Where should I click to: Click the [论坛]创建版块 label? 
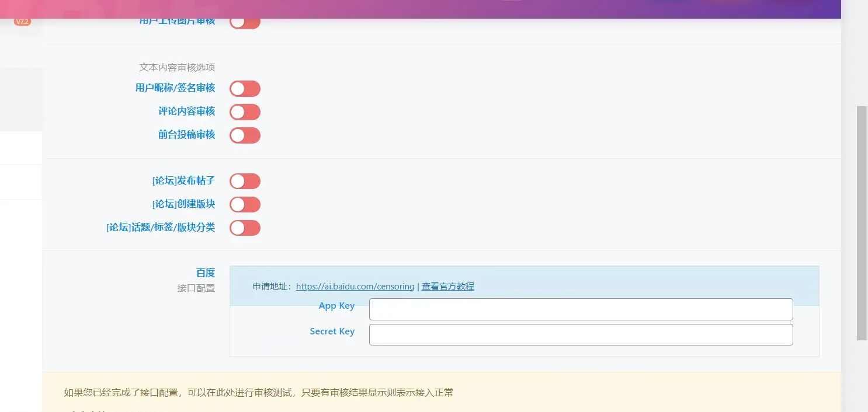tap(183, 204)
